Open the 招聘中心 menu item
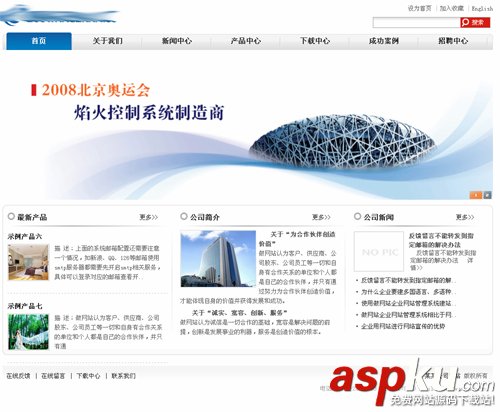 (453, 41)
